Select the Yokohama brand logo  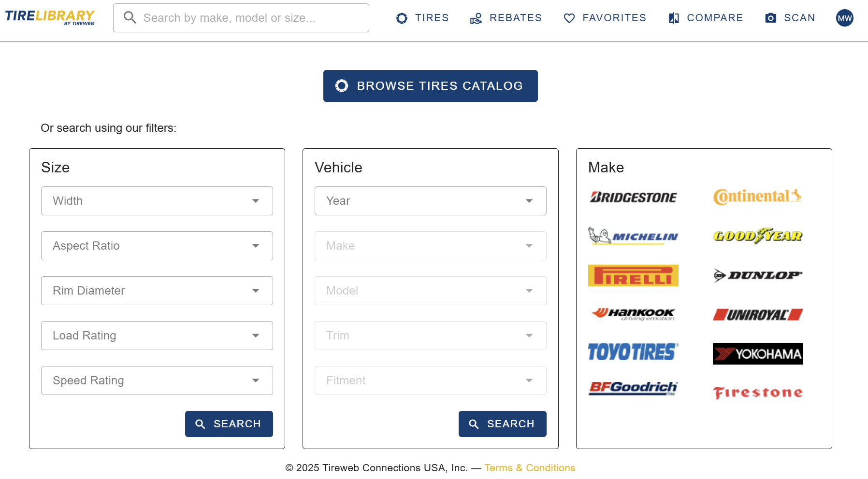point(758,353)
